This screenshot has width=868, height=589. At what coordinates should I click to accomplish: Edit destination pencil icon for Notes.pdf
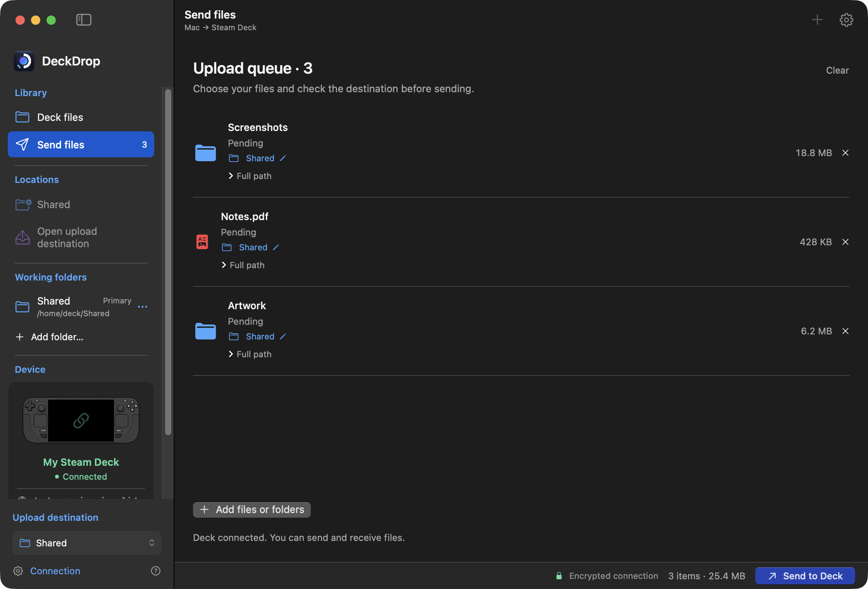click(x=276, y=248)
